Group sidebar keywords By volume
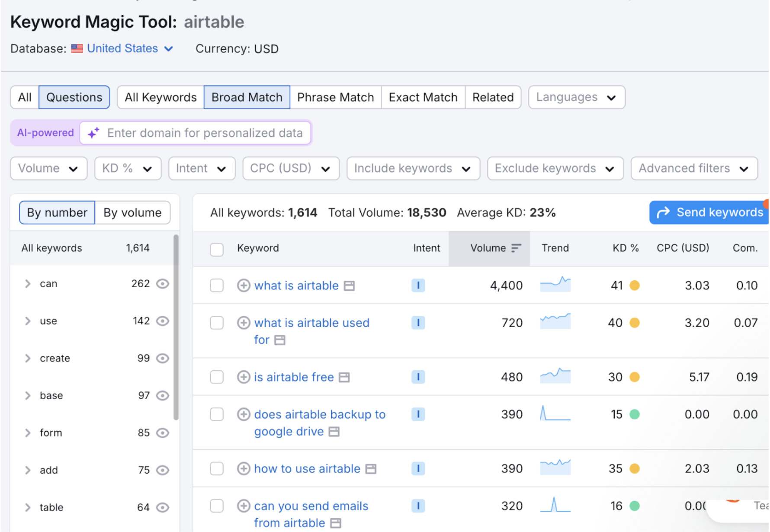This screenshot has height=532, width=770. 132,212
